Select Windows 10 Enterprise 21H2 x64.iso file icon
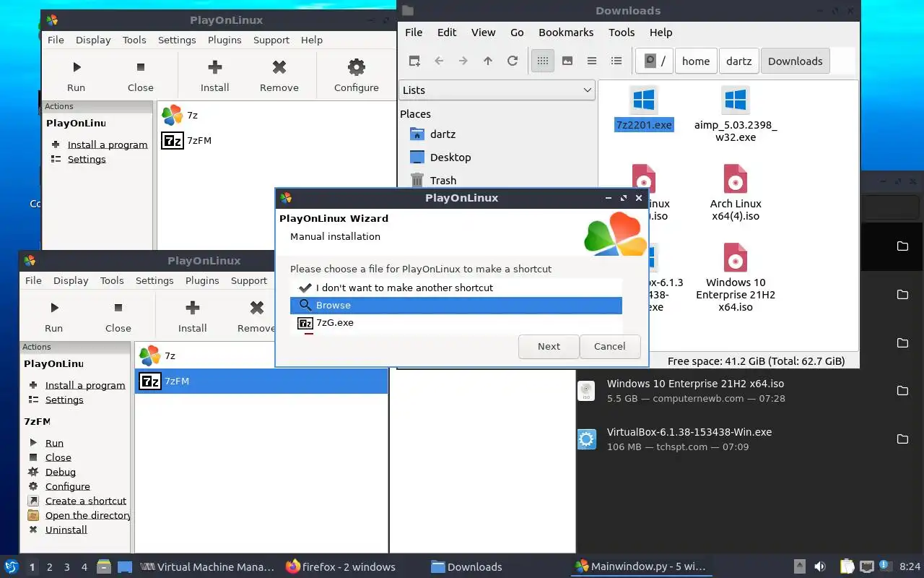Screen dimensions: 924x578 coord(736,257)
